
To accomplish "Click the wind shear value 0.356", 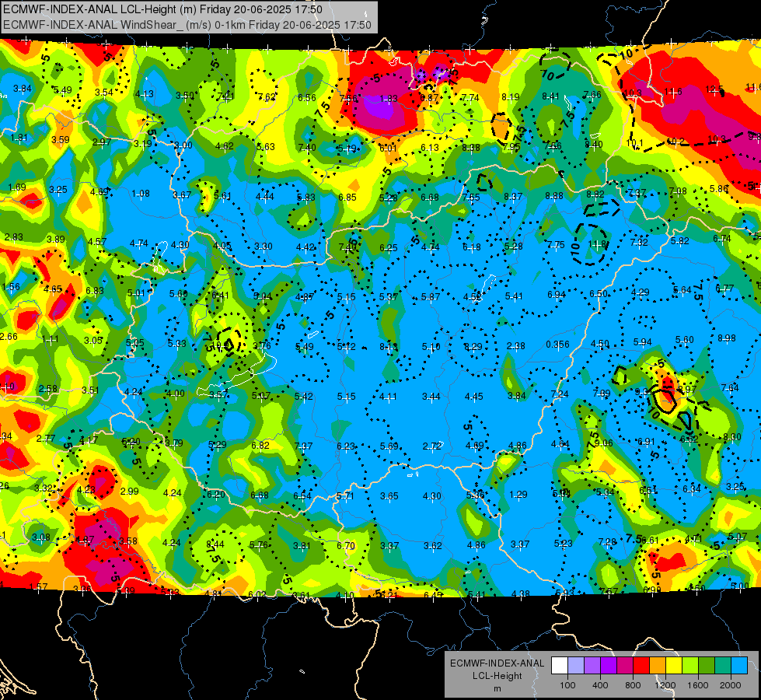I will pyautogui.click(x=557, y=345).
